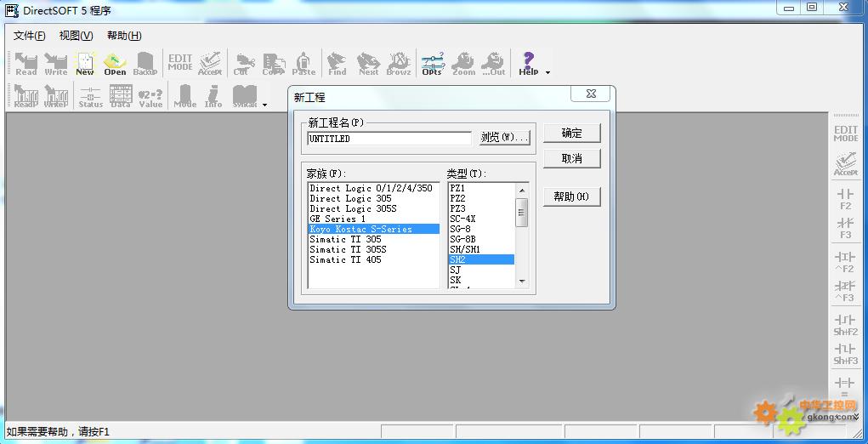Click the WriteP toolbar icon
This screenshot has width=868, height=444.
click(x=55, y=96)
